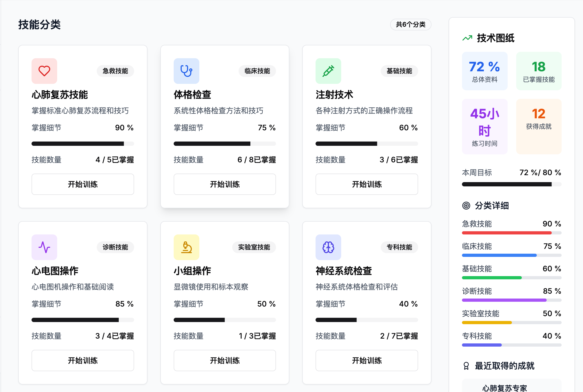Click the yellow microscope icon
Viewport: 583px width, 392px height.
point(186,247)
